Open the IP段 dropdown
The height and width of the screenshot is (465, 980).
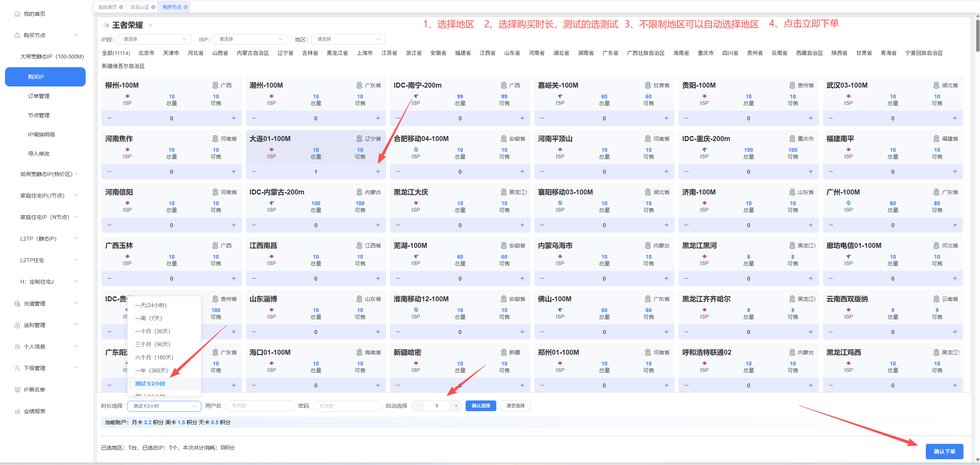(154, 39)
